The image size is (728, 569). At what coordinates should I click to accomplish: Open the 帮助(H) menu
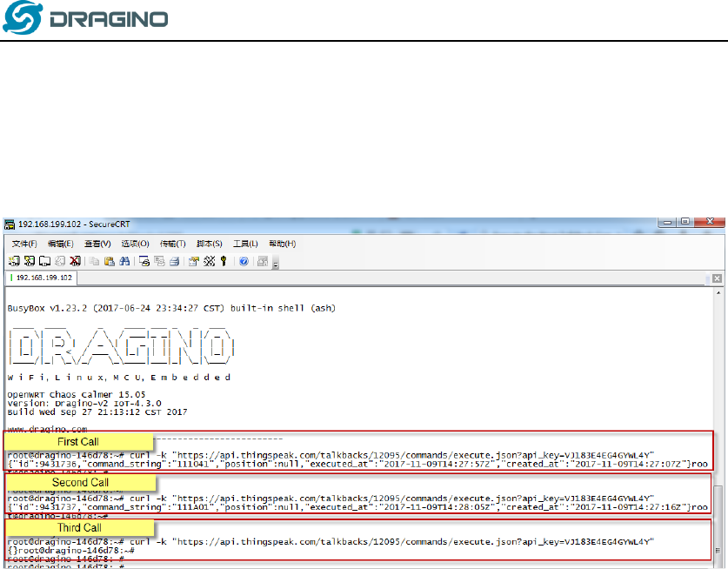[283, 244]
